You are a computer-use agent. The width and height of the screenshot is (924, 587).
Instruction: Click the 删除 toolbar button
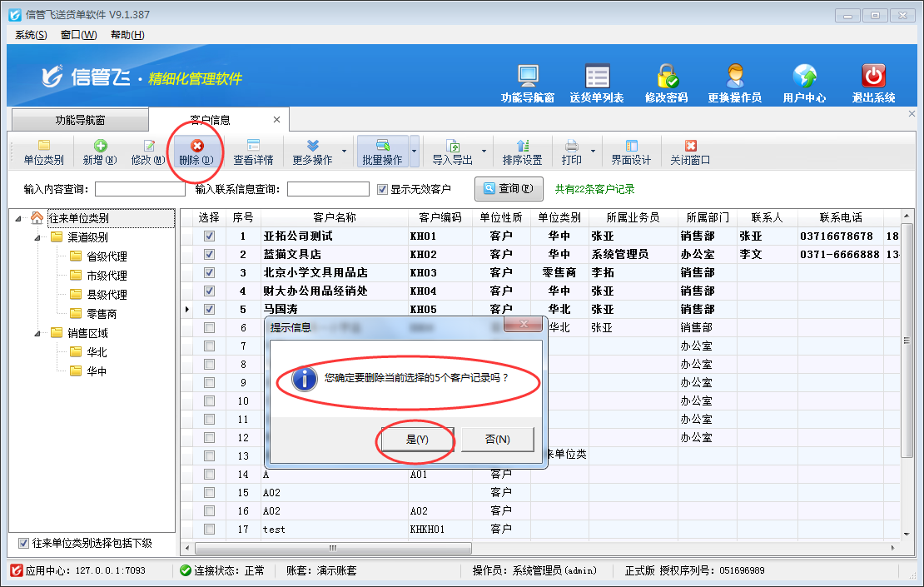(x=196, y=152)
